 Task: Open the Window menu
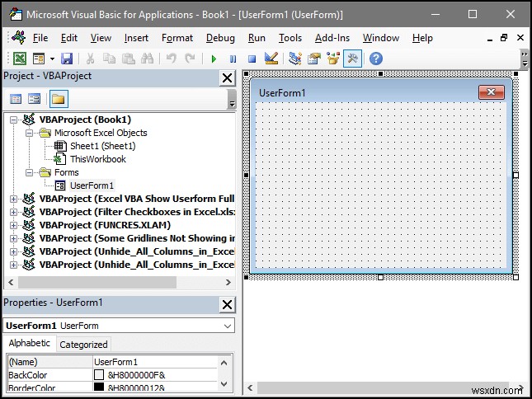(x=381, y=38)
